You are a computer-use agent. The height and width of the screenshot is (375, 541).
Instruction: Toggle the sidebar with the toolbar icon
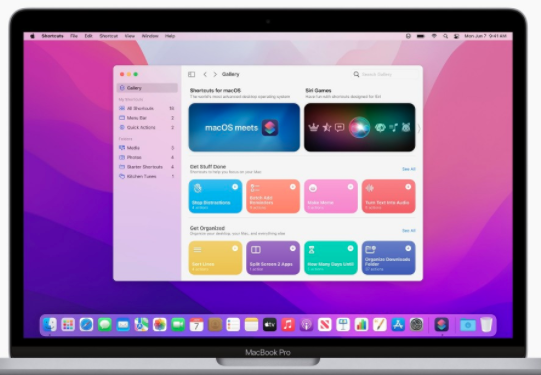[x=191, y=74]
